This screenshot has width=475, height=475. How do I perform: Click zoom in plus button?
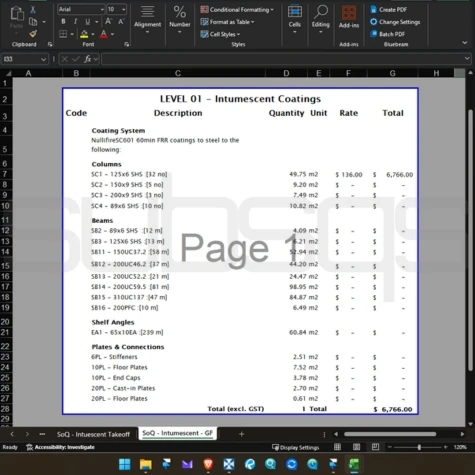(x=445, y=447)
